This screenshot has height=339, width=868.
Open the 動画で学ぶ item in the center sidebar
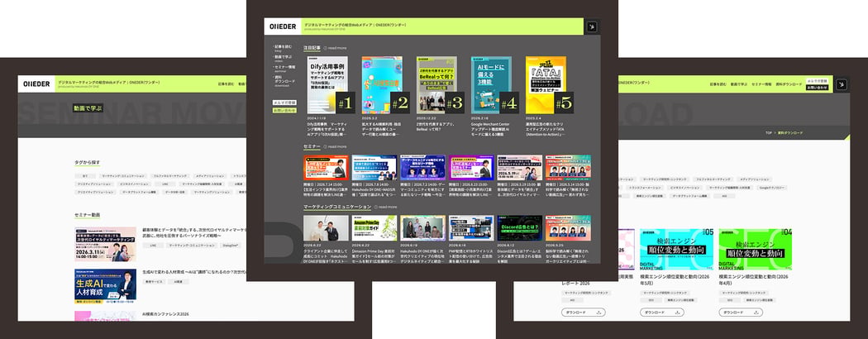(x=283, y=56)
